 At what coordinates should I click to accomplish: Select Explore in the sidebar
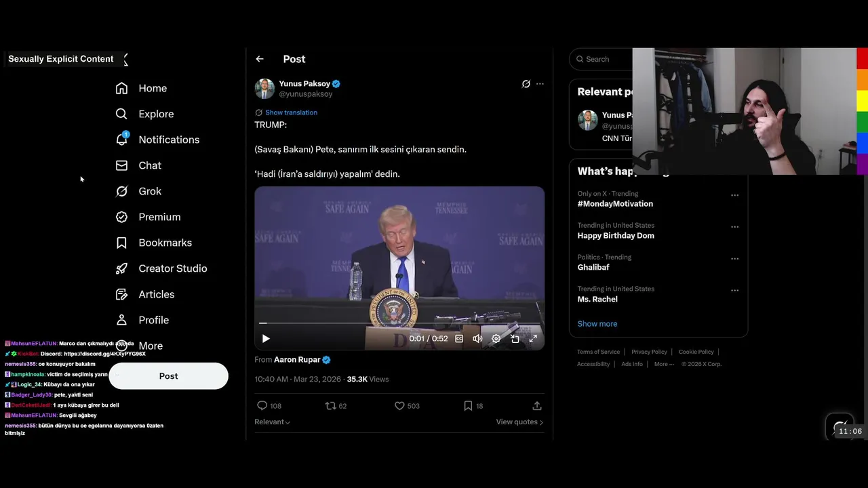point(144,114)
